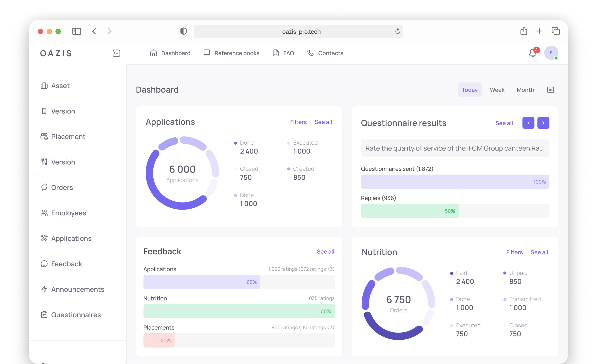Viewport: 597px width, 364px height.
Task: Open the PI profile avatar menu
Action: pos(552,53)
